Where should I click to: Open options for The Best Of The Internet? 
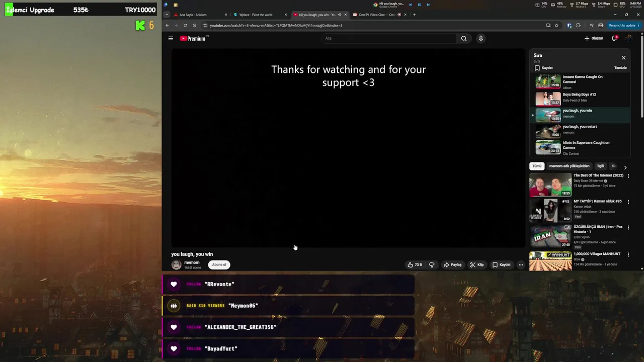pyautogui.click(x=628, y=176)
